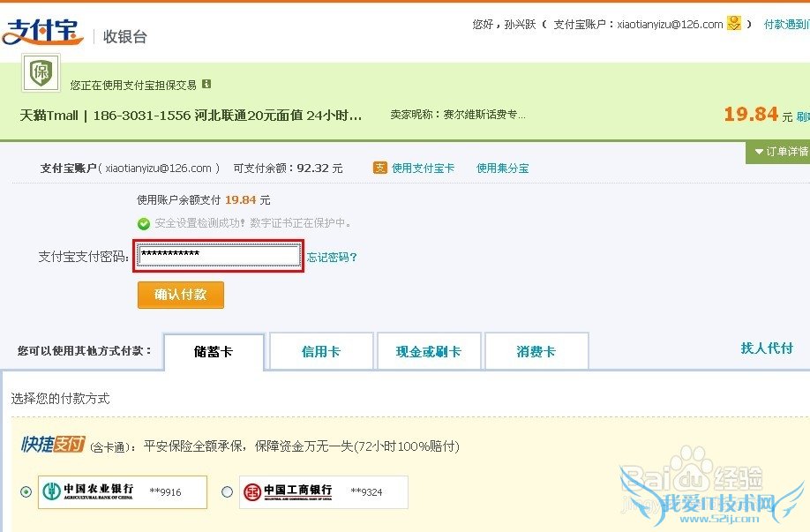The image size is (810, 532).
Task: Select Agricultural Bank card **9916 radio
Action: pos(26,491)
